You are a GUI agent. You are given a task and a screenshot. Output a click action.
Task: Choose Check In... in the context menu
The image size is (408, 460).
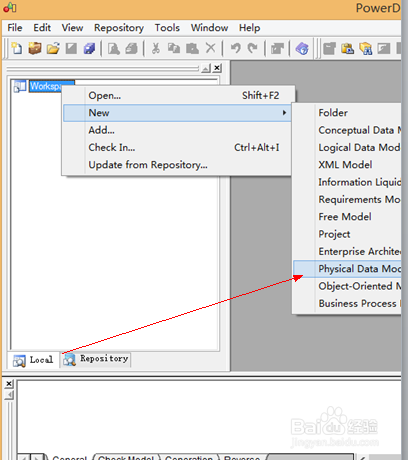click(x=177, y=147)
